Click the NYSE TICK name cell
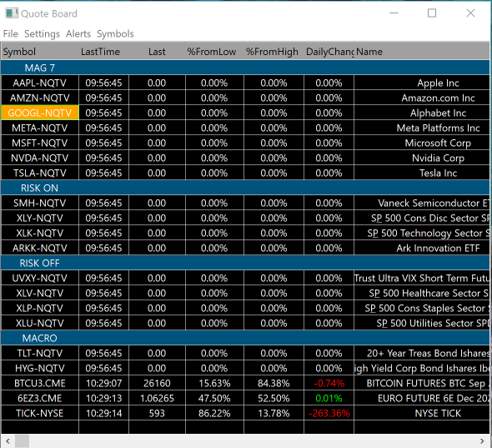 [422, 413]
